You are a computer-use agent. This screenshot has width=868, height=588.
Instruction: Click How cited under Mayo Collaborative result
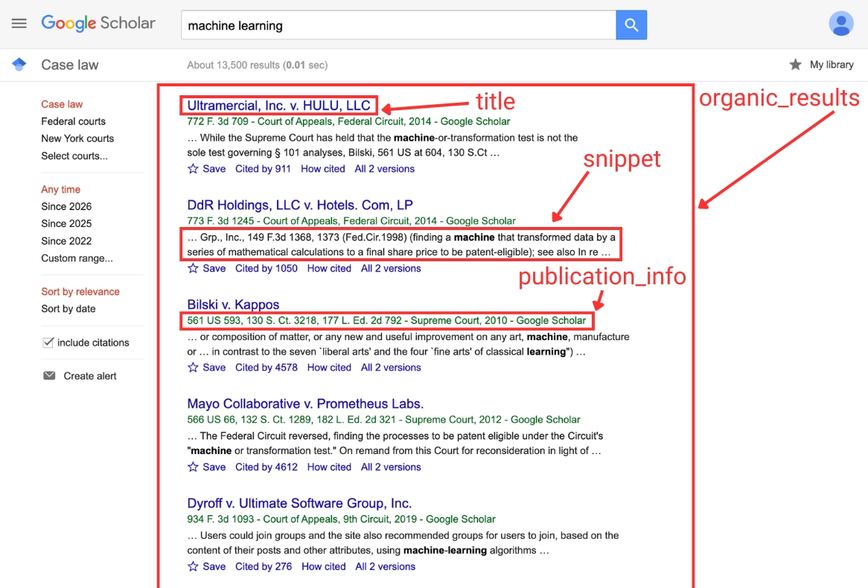click(329, 467)
